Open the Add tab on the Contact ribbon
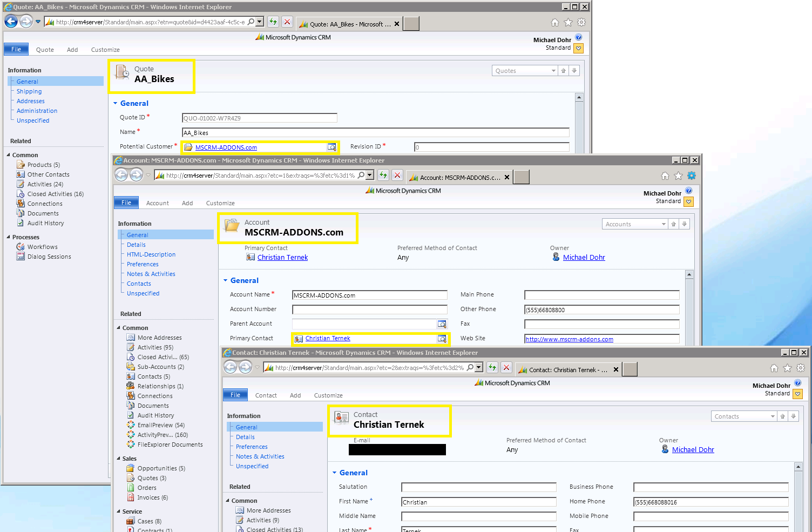The height and width of the screenshot is (532, 812). click(295, 395)
